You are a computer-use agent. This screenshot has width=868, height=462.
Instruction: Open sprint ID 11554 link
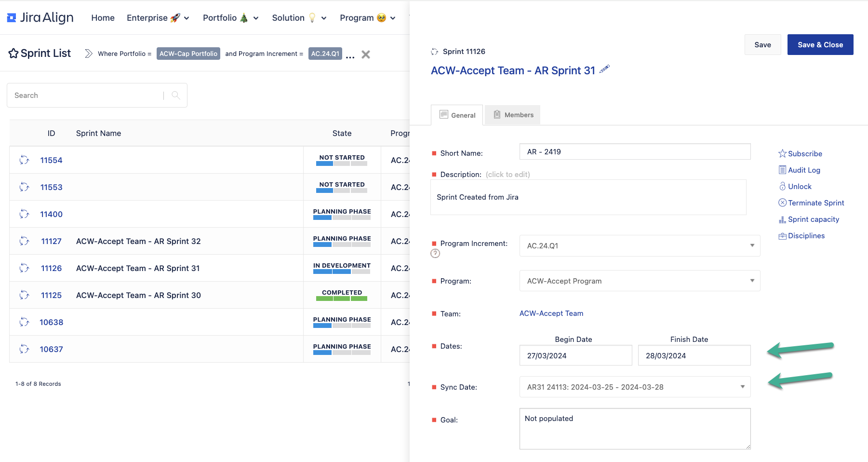pos(51,160)
